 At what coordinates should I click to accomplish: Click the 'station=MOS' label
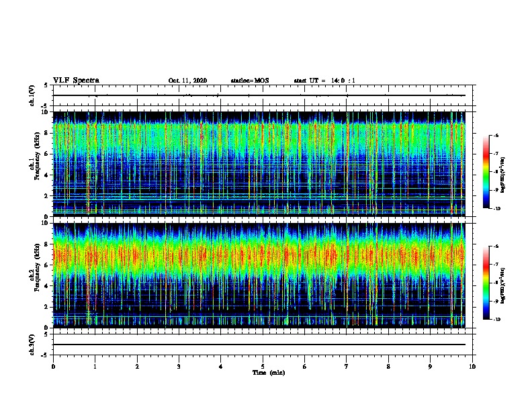coord(250,81)
